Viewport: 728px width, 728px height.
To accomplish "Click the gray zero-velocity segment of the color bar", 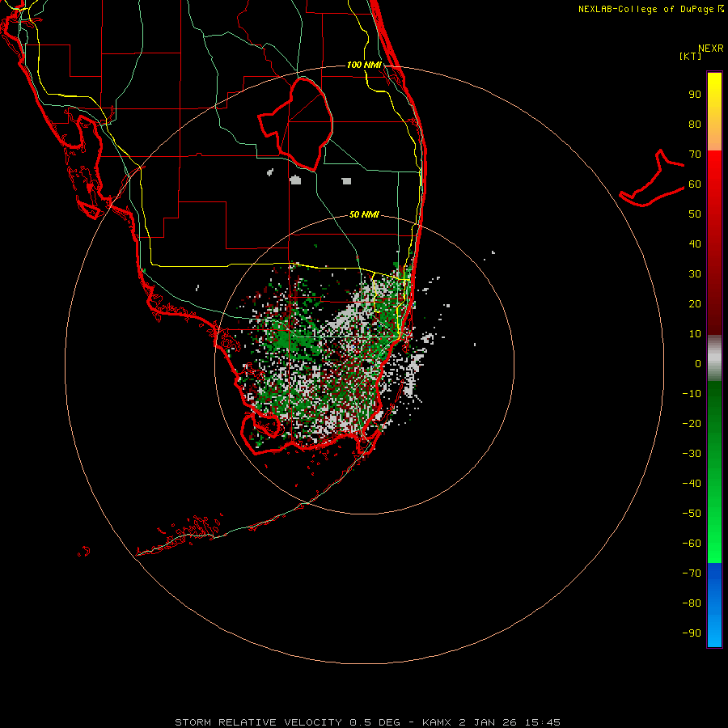I will (714, 358).
